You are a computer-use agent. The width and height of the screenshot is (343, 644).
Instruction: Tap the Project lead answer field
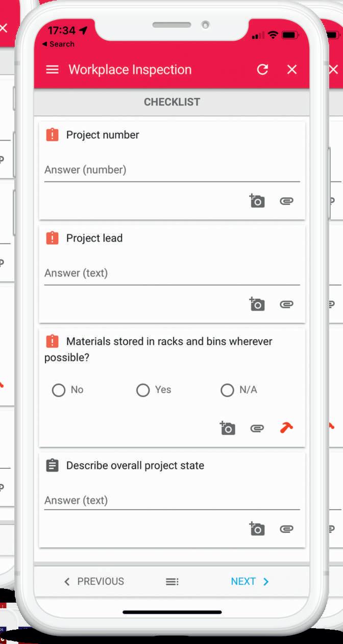coord(171,273)
